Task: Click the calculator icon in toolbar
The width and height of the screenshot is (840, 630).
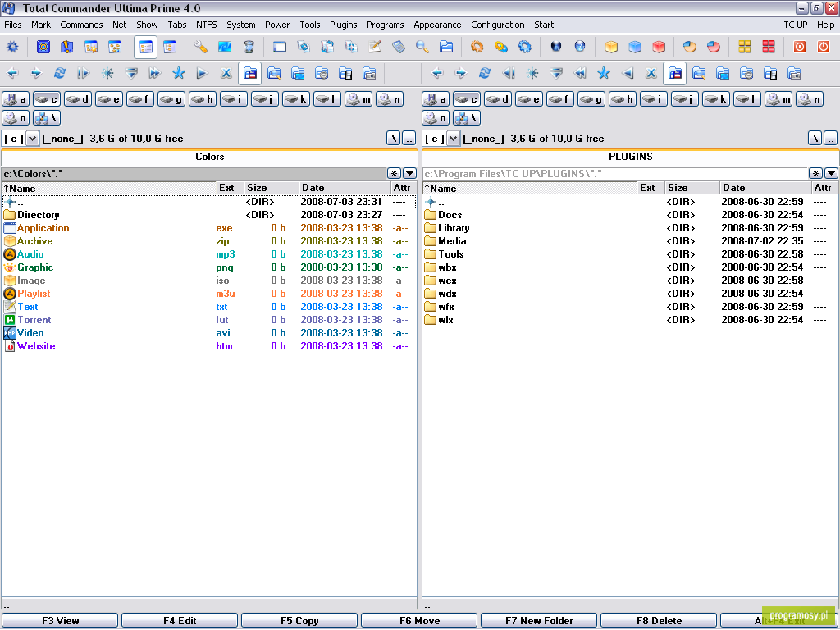Action: [398, 47]
